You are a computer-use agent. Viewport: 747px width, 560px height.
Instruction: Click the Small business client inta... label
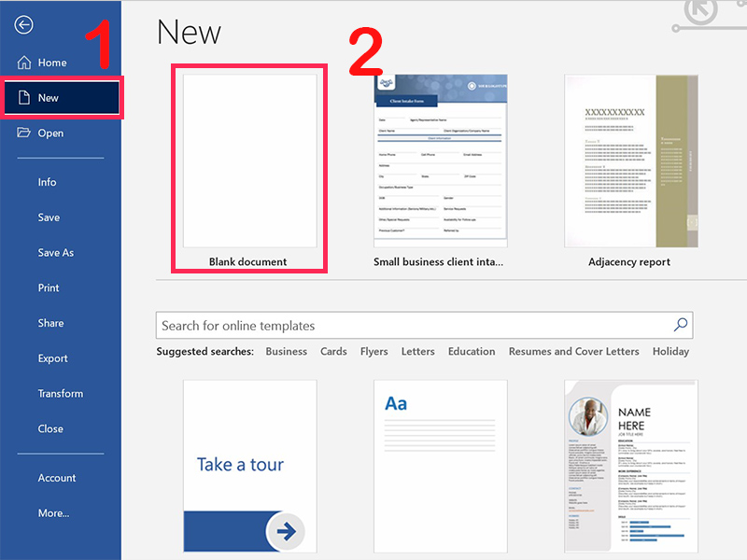438,261
